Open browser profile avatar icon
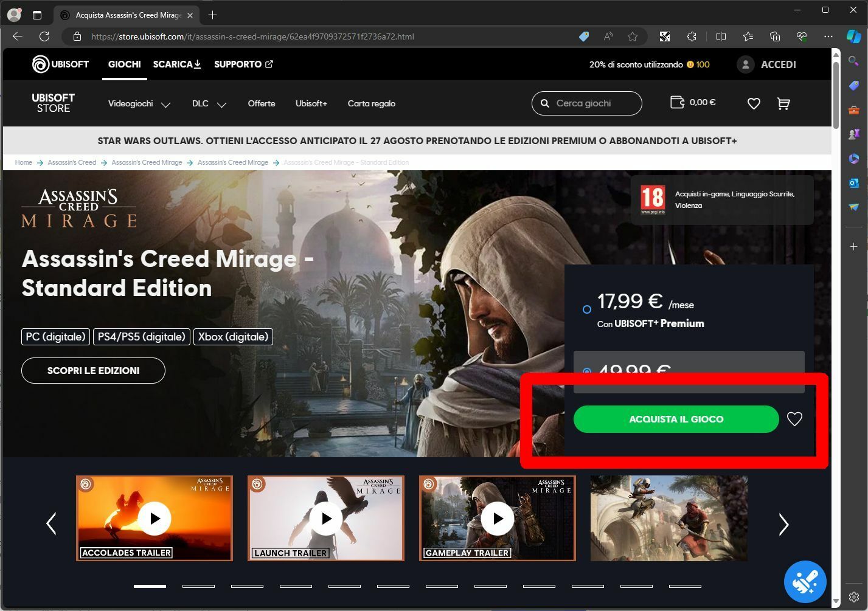868x611 pixels. [x=13, y=15]
